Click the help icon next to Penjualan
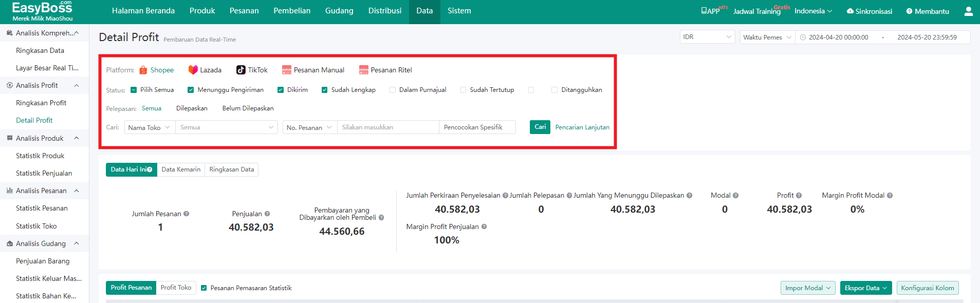This screenshot has width=980, height=303. 267,214
